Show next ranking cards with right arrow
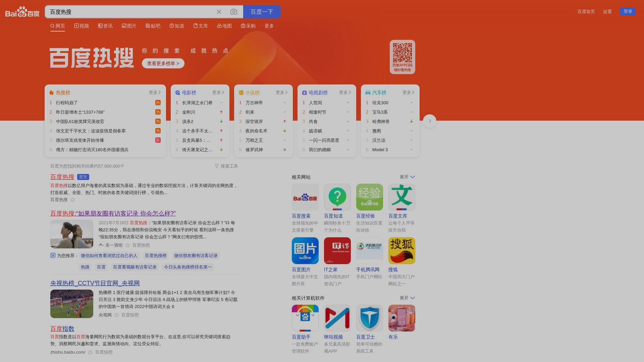 click(x=430, y=121)
